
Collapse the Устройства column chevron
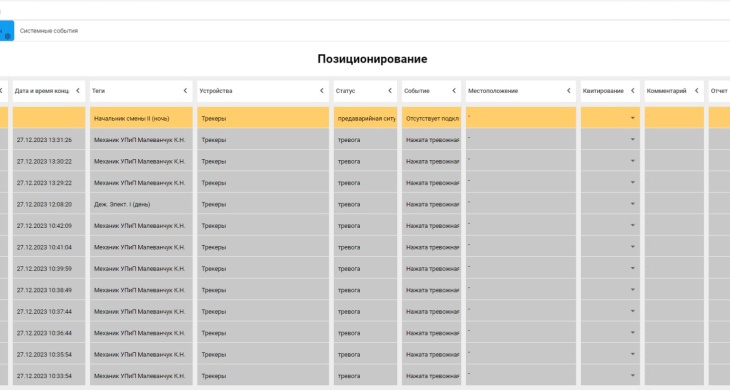point(321,91)
